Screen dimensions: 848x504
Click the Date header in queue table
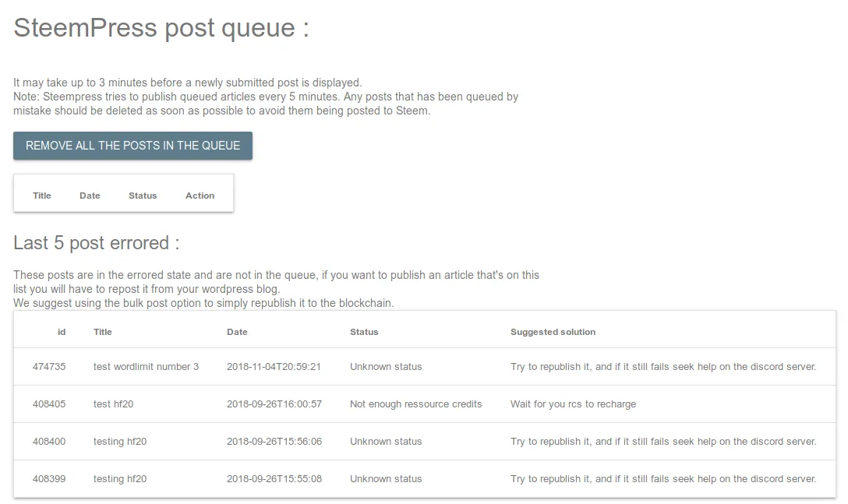tap(90, 196)
